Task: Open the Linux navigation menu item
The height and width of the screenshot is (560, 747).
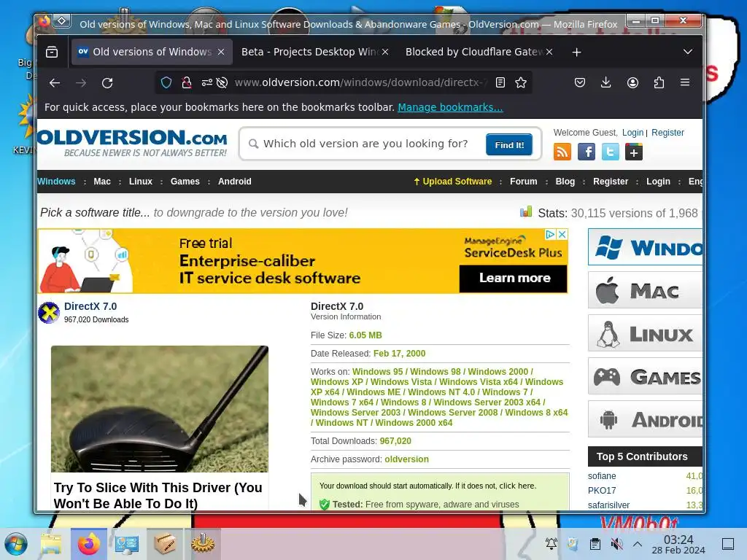Action: 141,182
